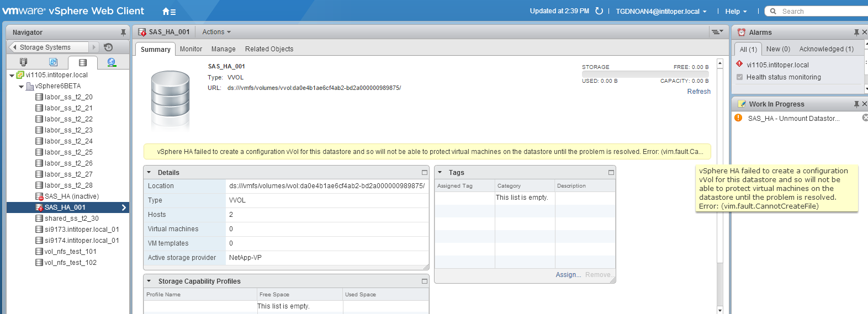The width and height of the screenshot is (868, 314).
Task: Click the navigator history icon
Action: pos(108,47)
